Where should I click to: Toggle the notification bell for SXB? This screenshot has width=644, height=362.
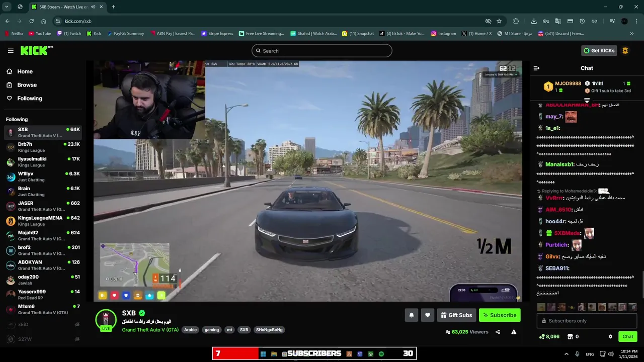[x=411, y=315]
